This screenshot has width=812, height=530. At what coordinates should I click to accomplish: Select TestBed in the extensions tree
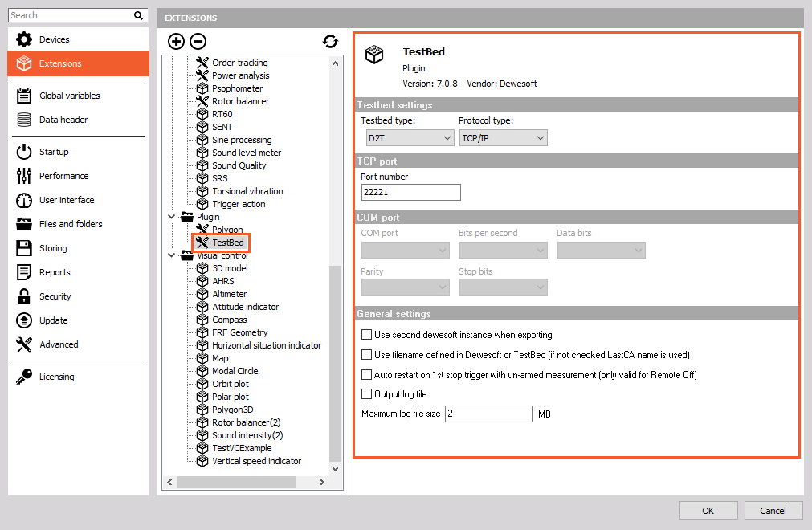[228, 243]
